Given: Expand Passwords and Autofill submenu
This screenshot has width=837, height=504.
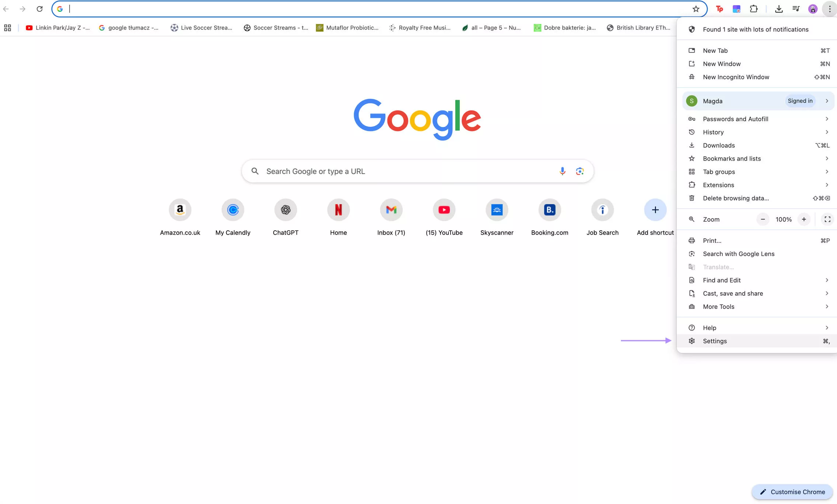Looking at the screenshot, I should pyautogui.click(x=758, y=119).
